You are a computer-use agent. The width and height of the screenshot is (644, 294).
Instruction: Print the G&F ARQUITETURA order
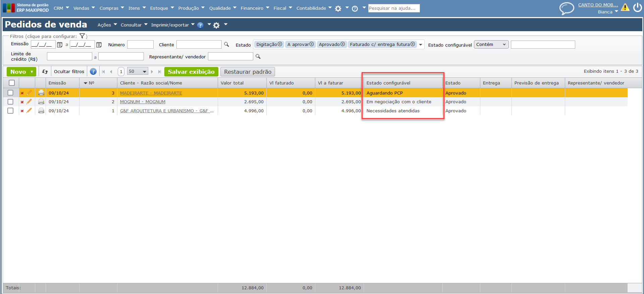coord(41,111)
